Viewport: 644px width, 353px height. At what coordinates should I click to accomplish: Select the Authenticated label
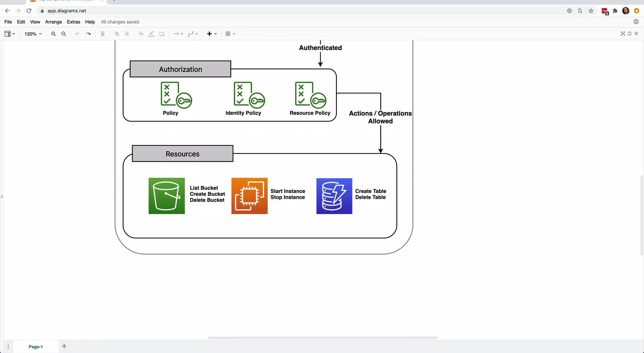(321, 48)
